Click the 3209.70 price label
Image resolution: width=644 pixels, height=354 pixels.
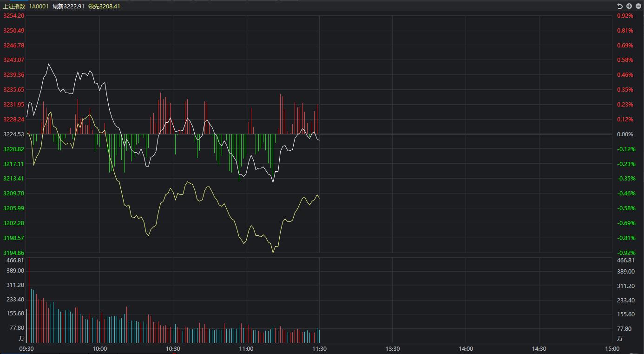tap(13, 194)
